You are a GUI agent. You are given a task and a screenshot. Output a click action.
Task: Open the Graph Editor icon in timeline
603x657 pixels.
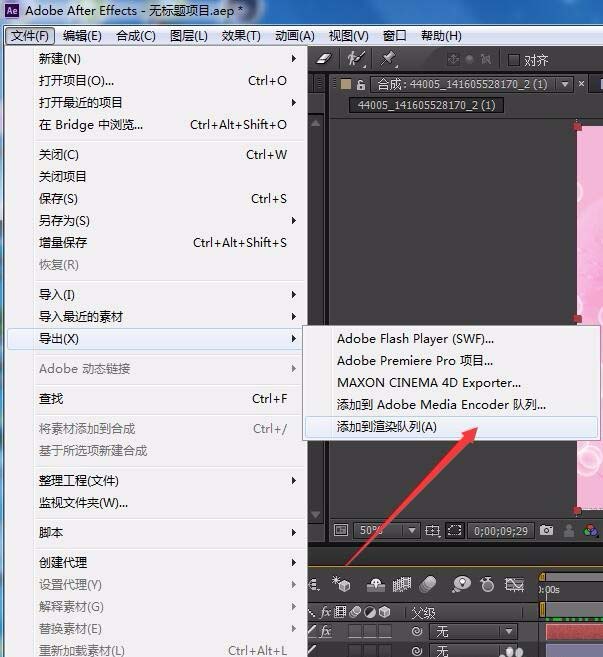[x=516, y=585]
